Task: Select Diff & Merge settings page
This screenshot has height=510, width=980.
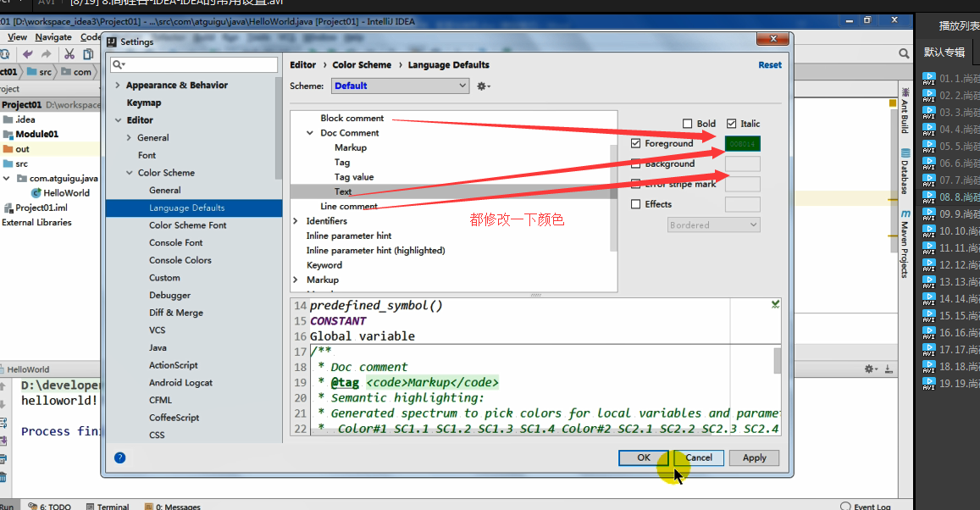Action: tap(175, 313)
